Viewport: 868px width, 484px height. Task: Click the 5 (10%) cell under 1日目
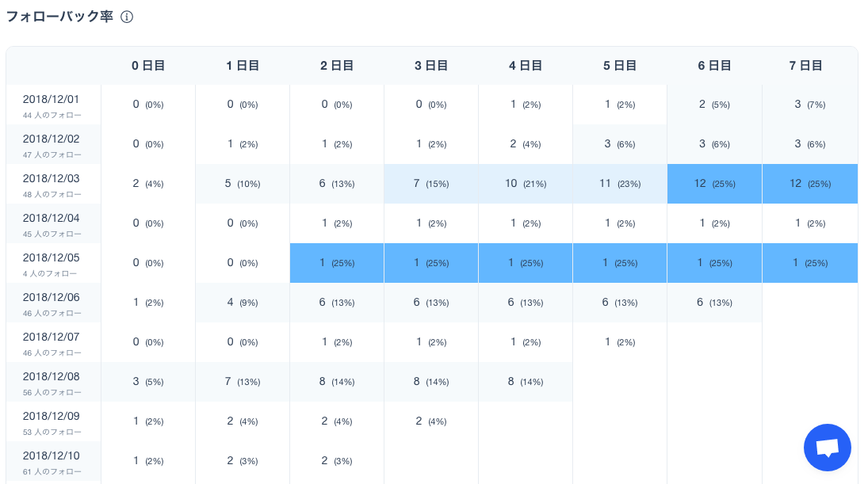243,184
